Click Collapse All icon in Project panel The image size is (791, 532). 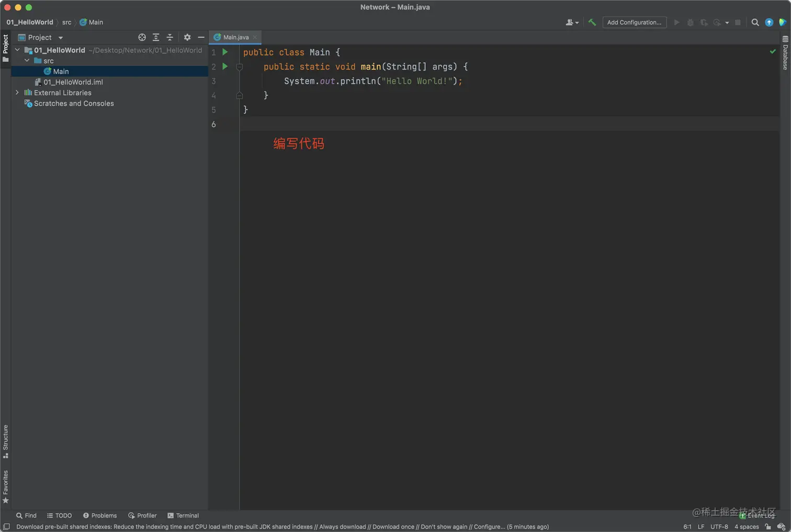pos(169,38)
